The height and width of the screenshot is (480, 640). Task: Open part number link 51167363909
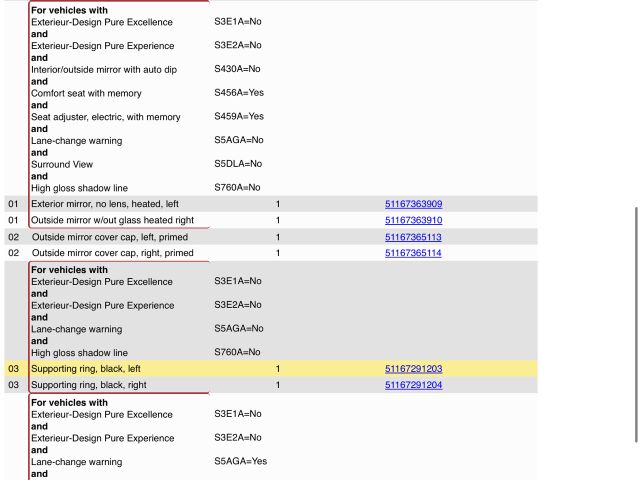tap(413, 204)
